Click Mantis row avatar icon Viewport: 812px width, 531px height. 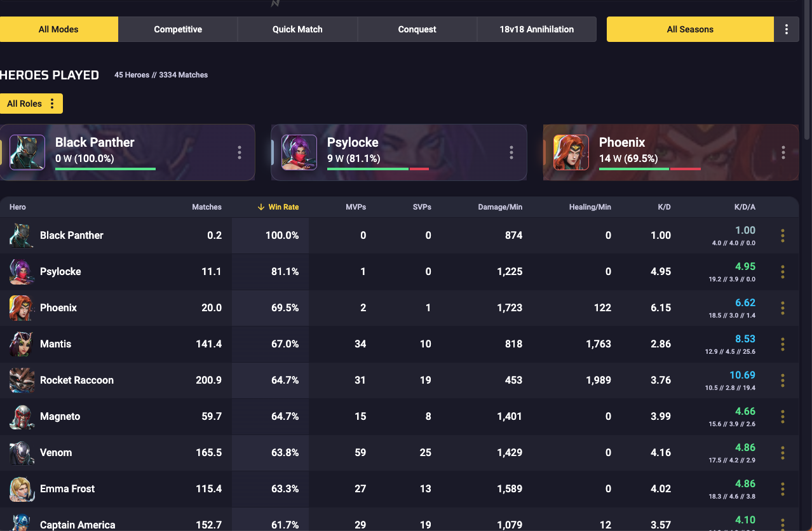click(x=22, y=344)
